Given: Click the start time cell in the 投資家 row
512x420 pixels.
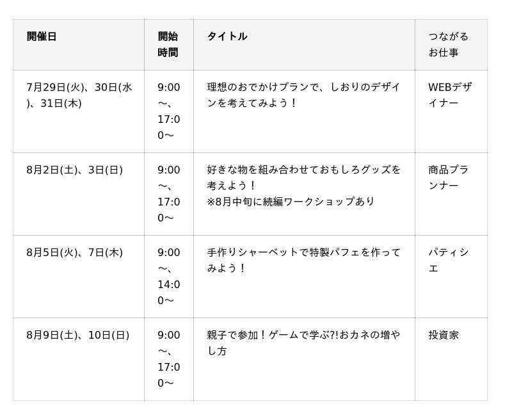Looking at the screenshot, I should [x=169, y=359].
